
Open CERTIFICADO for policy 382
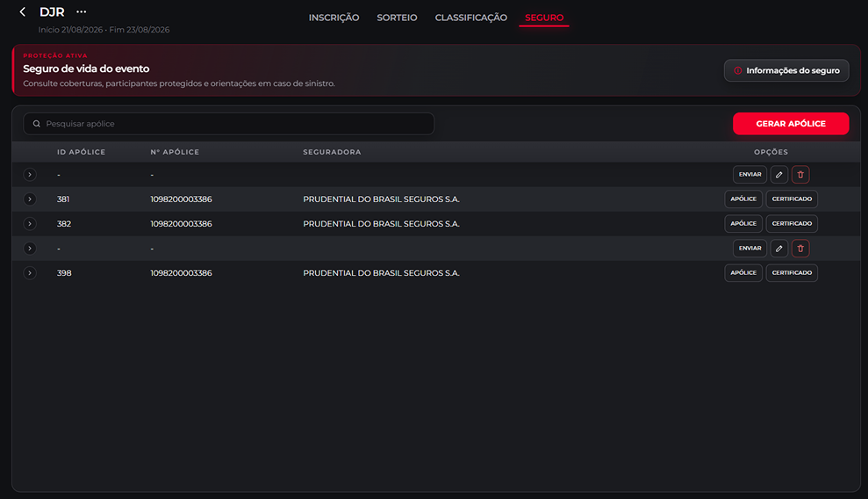point(792,224)
